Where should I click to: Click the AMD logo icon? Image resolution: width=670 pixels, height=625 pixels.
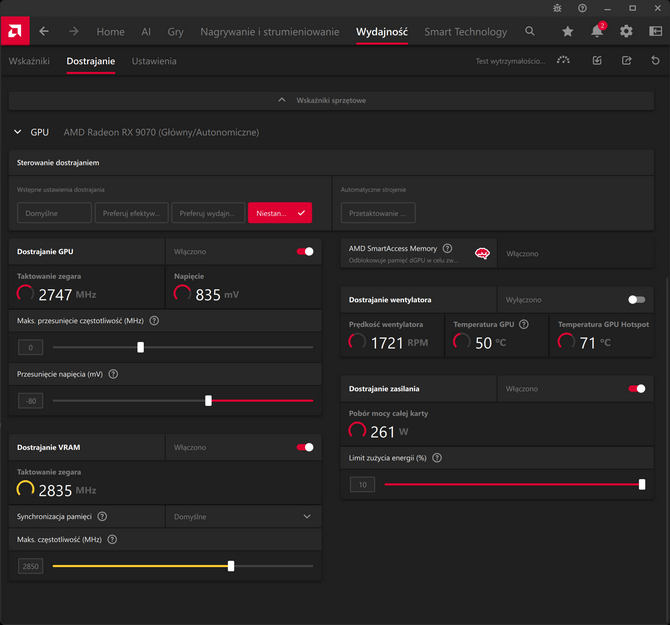coord(15,31)
